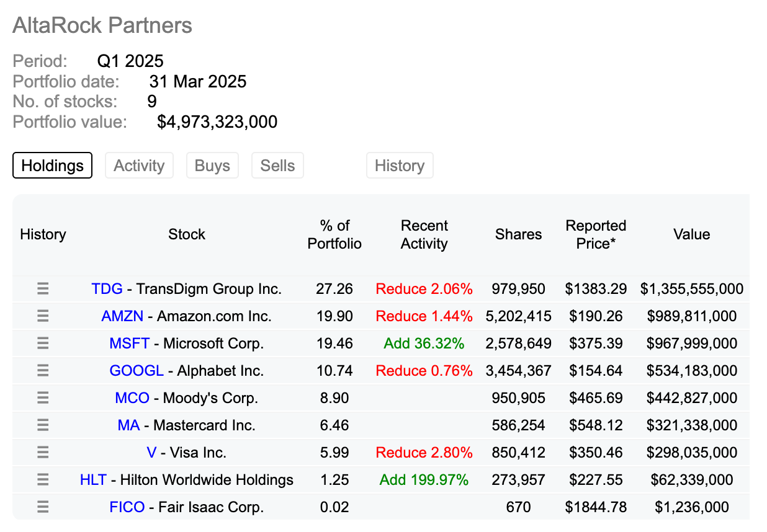Open history icon for Visa Inc. row
The width and height of the screenshot is (767, 532).
tap(43, 453)
